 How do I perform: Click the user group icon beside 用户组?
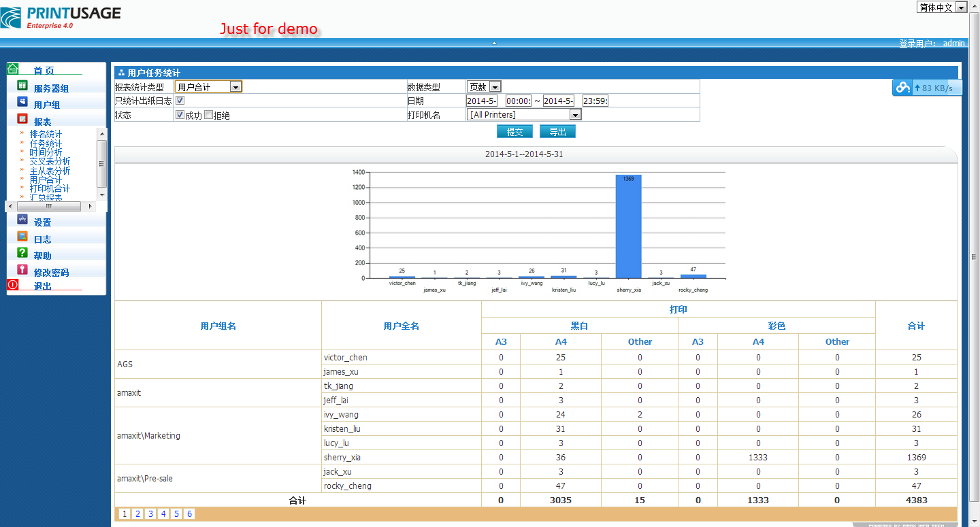pos(22,102)
